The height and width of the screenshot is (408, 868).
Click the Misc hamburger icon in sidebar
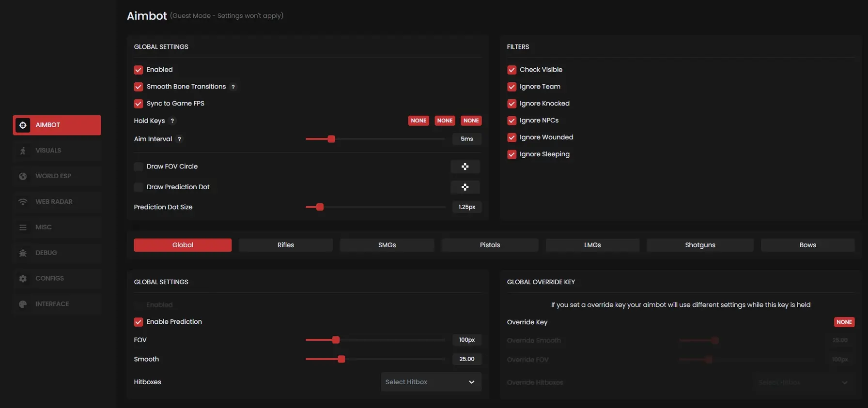pos(23,227)
